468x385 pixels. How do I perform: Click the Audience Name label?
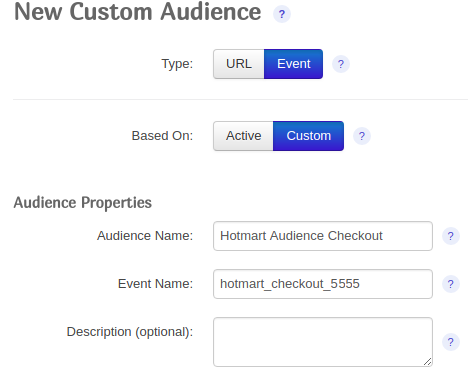tap(145, 236)
